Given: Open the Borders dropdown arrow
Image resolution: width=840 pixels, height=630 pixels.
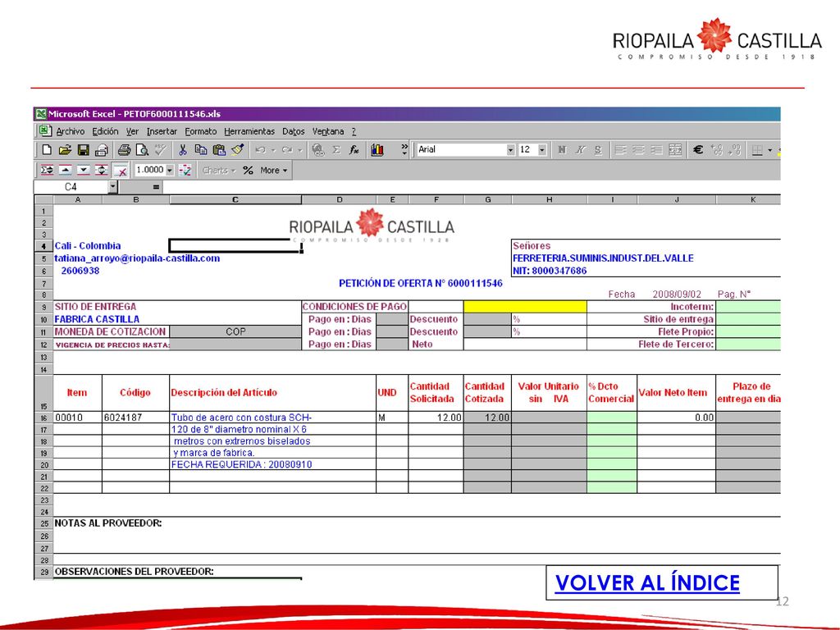Looking at the screenshot, I should [x=769, y=150].
